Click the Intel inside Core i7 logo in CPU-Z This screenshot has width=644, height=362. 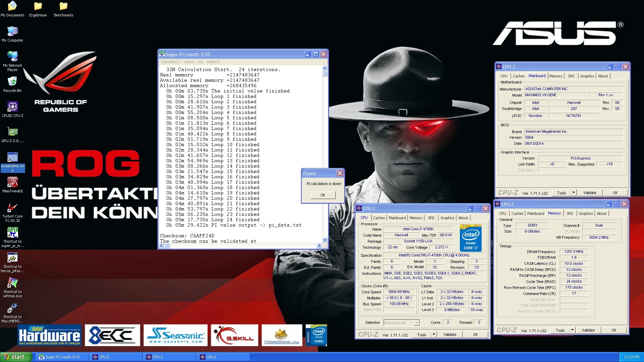[471, 238]
